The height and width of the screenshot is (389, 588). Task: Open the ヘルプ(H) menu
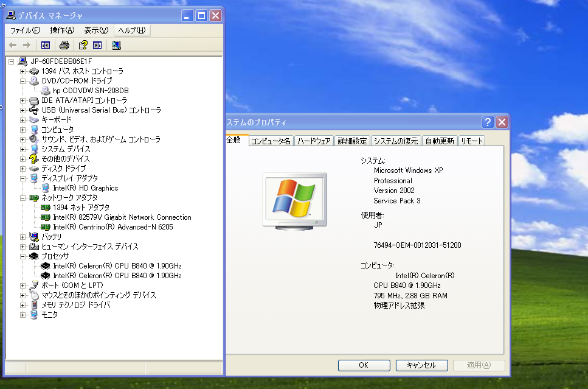coord(131,30)
